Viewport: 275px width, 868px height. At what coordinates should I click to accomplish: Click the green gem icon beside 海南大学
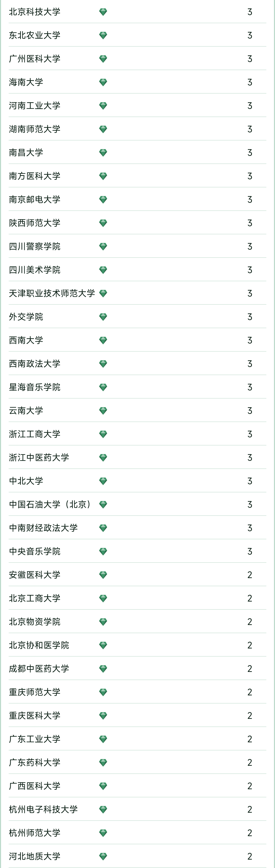click(x=103, y=82)
